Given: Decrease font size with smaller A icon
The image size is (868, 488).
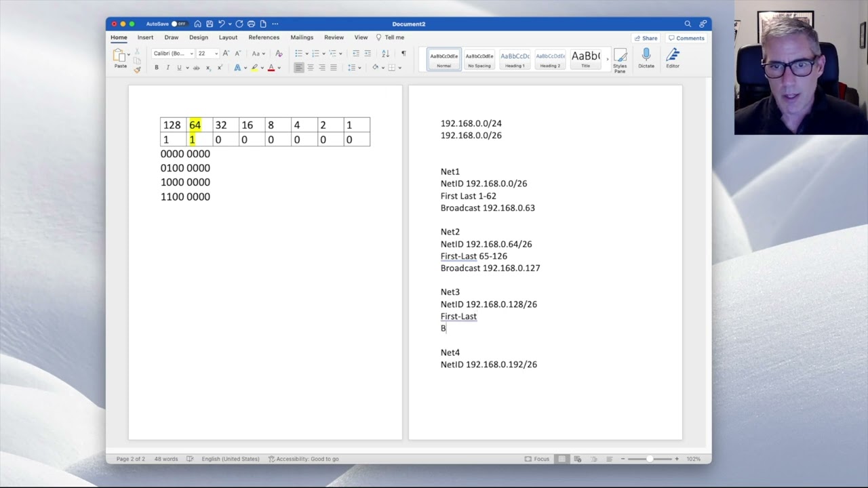Looking at the screenshot, I should click(237, 54).
